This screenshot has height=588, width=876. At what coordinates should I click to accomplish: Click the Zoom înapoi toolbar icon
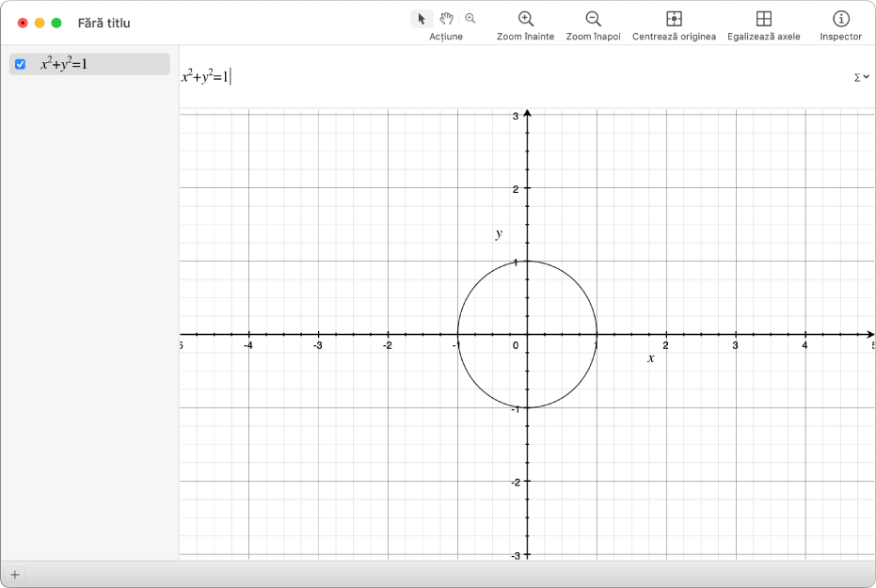click(x=594, y=19)
